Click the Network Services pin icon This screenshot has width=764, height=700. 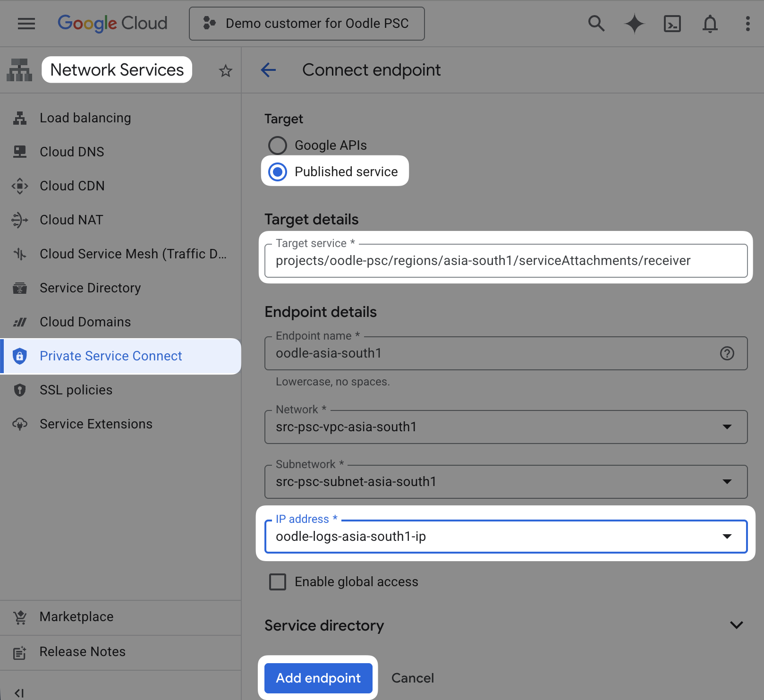19,69
